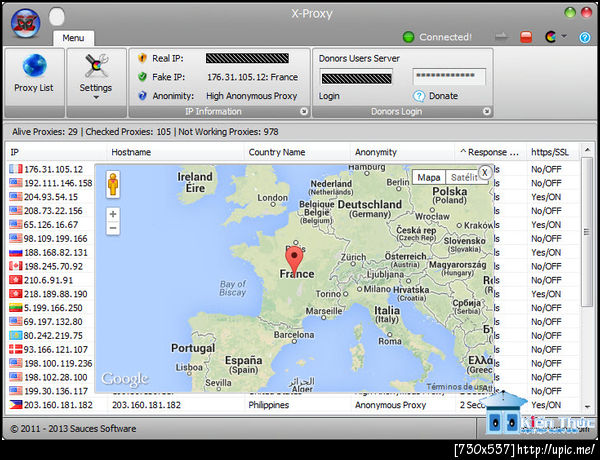
Task: Zoom in the map with plus button
Action: click(x=113, y=214)
